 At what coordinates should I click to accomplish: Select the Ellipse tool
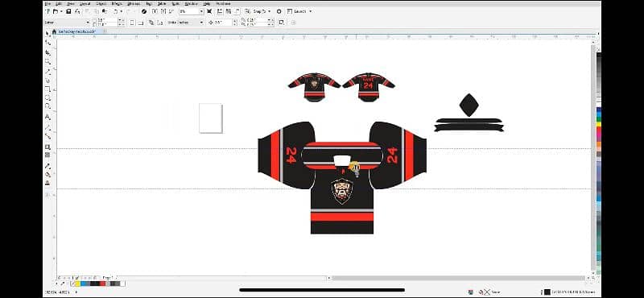coord(47,97)
